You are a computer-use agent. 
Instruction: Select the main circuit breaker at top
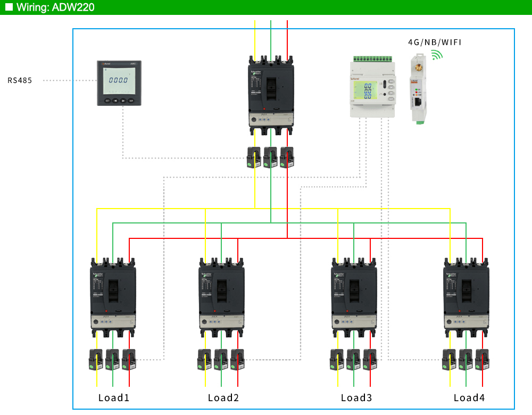[x=271, y=96]
